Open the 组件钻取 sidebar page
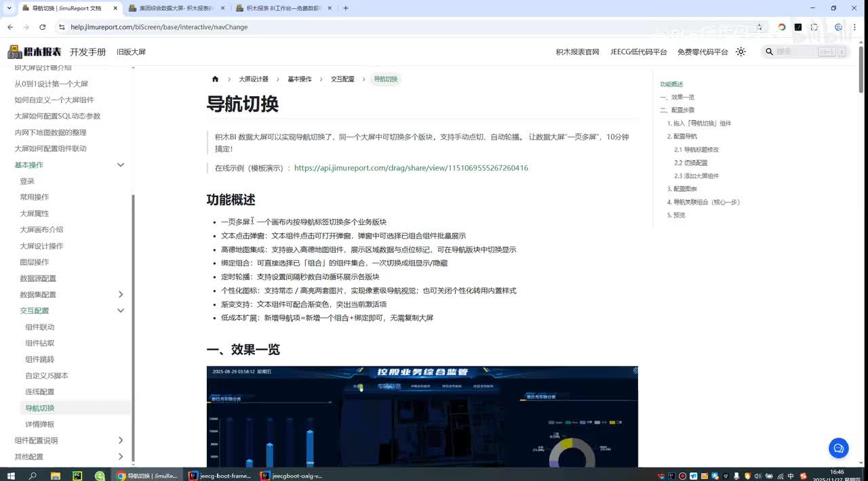Image resolution: width=868 pixels, height=481 pixels. click(x=40, y=343)
